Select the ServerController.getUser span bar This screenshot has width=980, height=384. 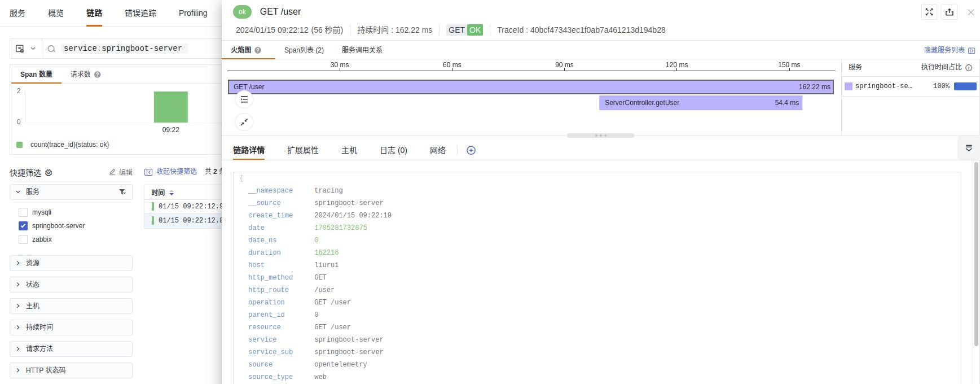click(x=701, y=103)
